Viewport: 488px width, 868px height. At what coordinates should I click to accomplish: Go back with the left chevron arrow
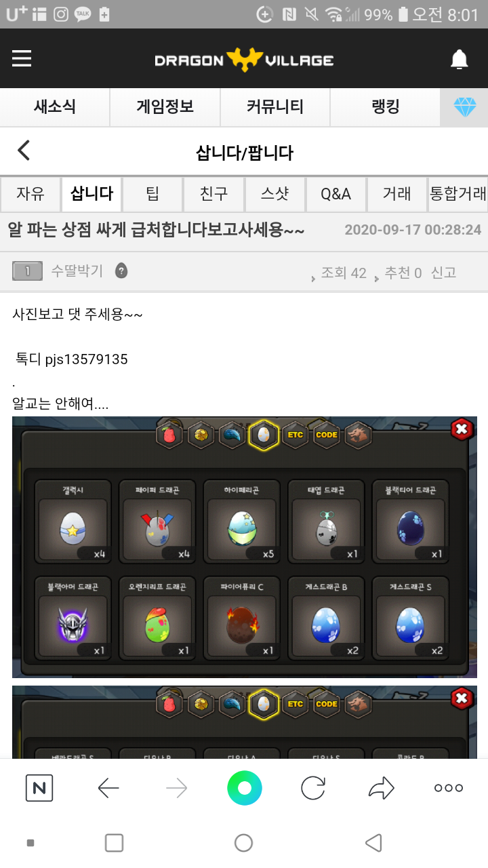pyautogui.click(x=24, y=151)
